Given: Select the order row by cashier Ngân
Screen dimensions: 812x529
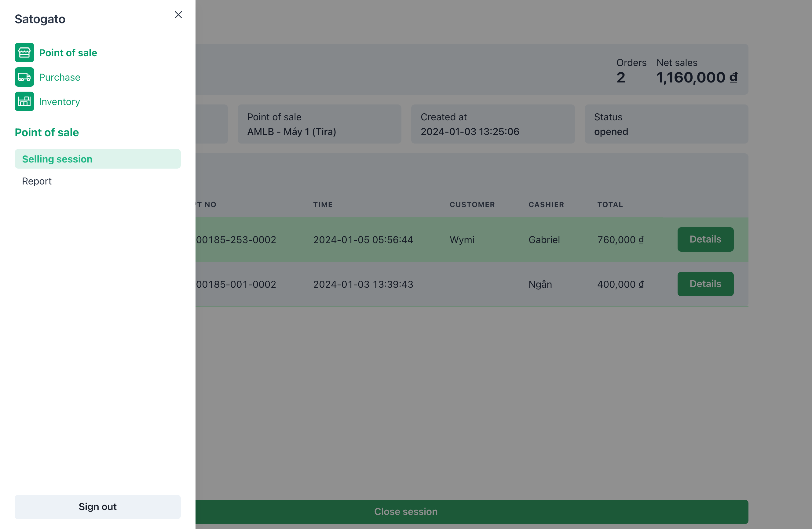Looking at the screenshot, I should [x=540, y=284].
